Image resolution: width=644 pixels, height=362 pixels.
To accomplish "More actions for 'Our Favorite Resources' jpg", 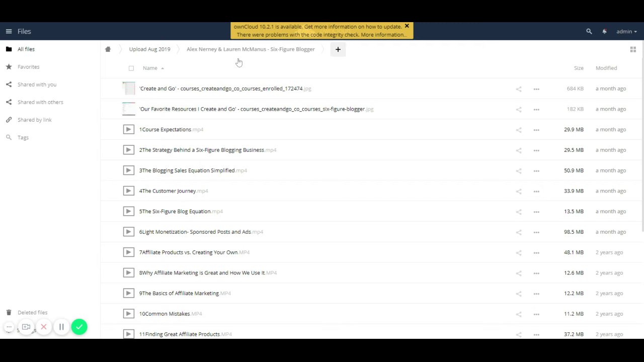I will (536, 109).
